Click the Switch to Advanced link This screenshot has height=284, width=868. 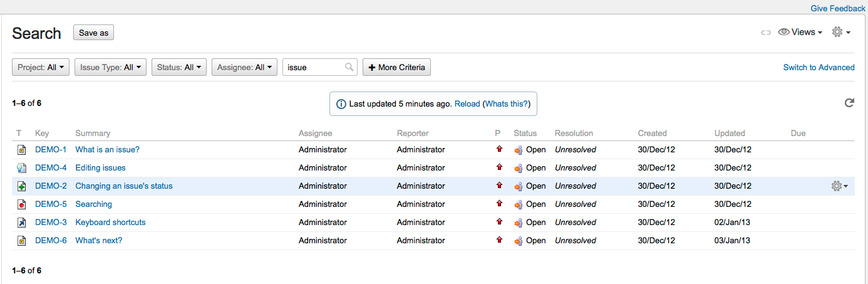click(819, 67)
